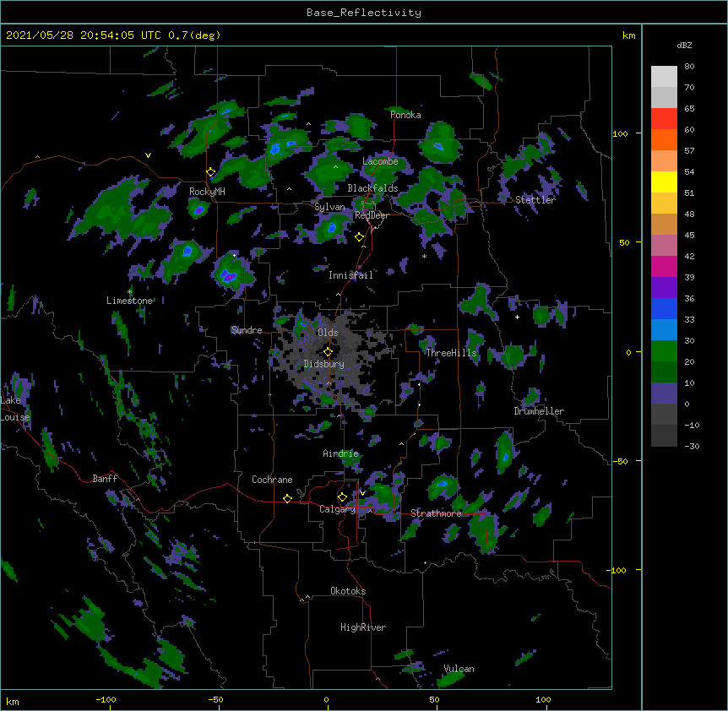The image size is (728, 711).
Task: Click the yellow marker south of Cochrane
Action: click(x=287, y=498)
